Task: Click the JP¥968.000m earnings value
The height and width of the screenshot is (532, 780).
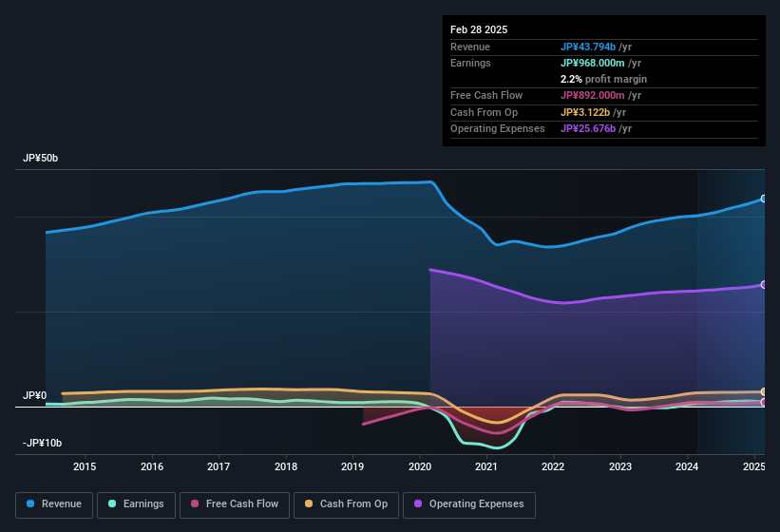Action: 593,63
